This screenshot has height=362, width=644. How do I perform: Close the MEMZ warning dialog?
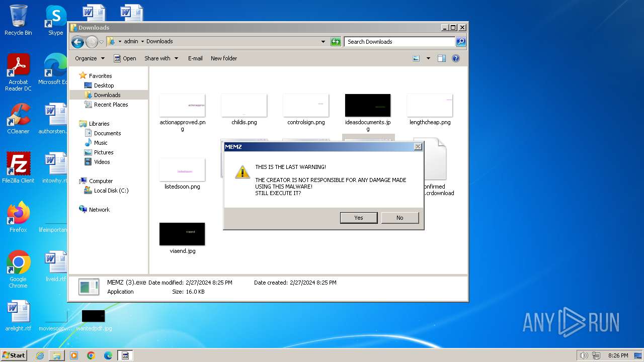(418, 147)
